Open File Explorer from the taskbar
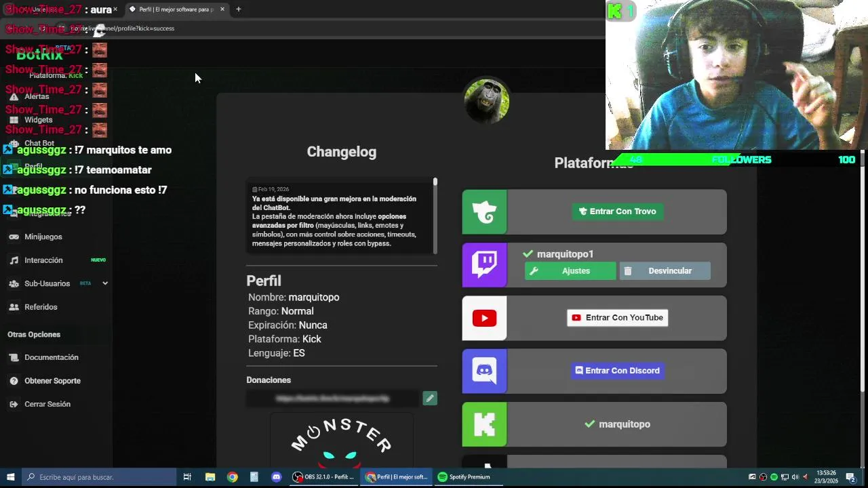This screenshot has height=488, width=868. [210, 477]
